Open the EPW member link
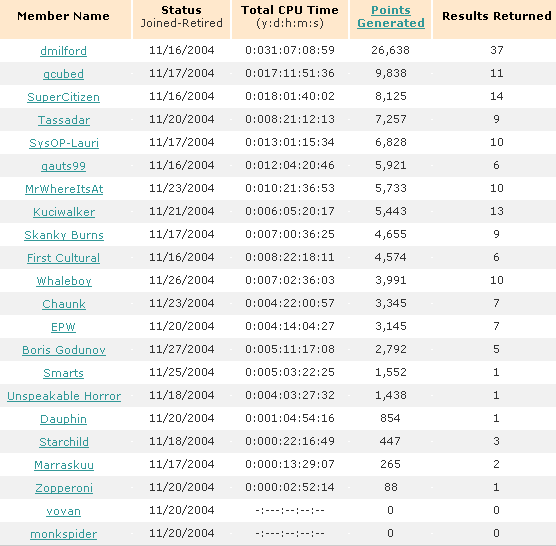This screenshot has width=556, height=546. pos(63,327)
